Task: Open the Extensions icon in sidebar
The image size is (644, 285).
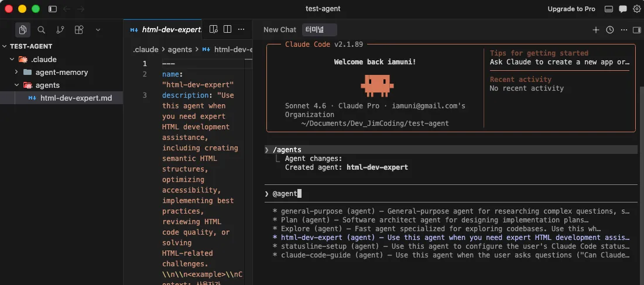Action: (x=79, y=29)
